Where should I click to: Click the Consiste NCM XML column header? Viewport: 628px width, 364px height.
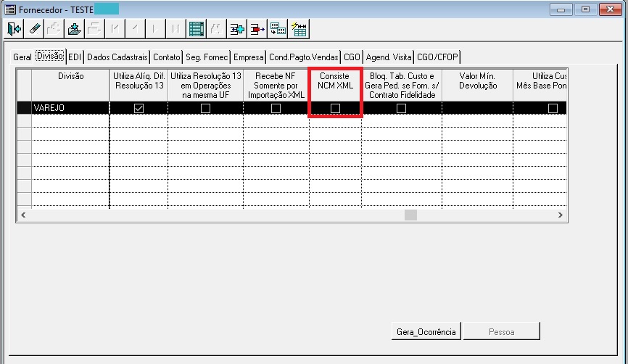tap(335, 85)
